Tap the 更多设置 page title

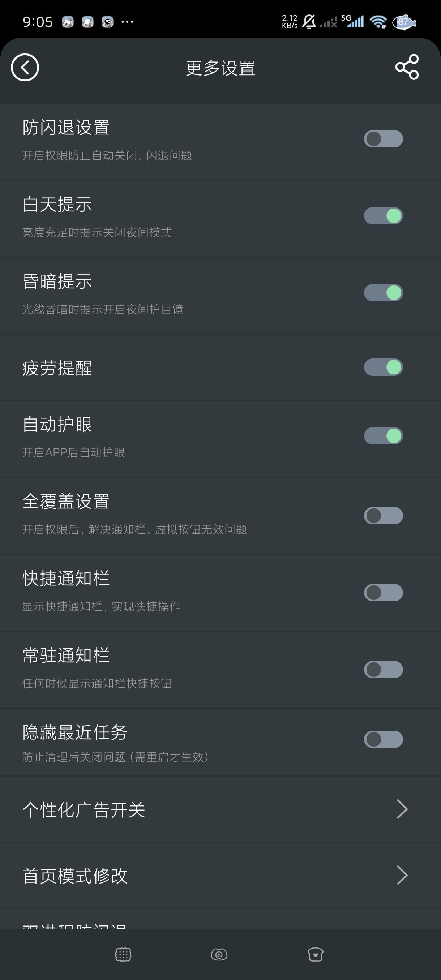click(220, 68)
